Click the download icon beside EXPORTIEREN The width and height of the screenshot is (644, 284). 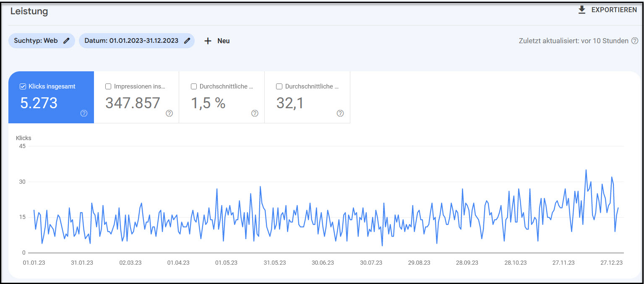[581, 10]
